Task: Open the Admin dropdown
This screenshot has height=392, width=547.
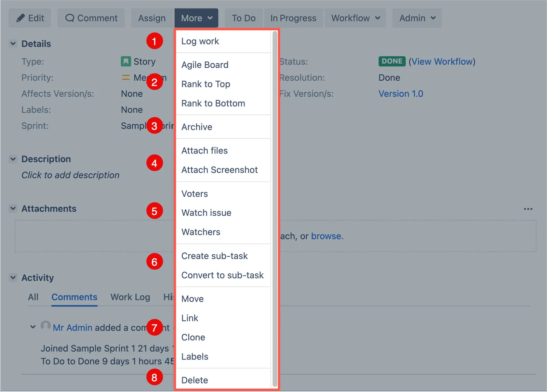Action: point(417,18)
